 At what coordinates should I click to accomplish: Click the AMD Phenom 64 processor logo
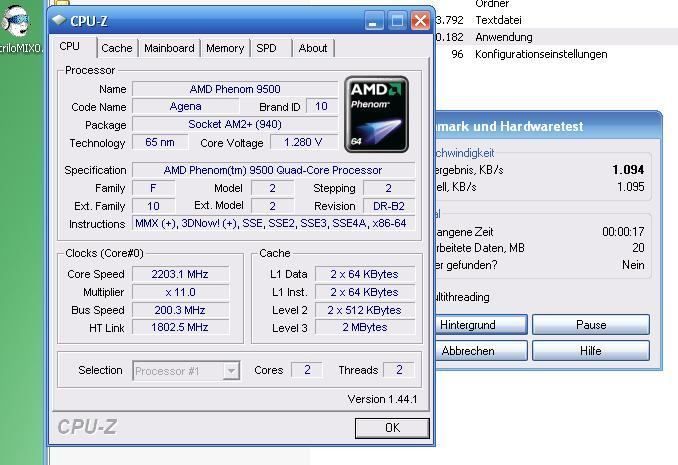[x=376, y=115]
